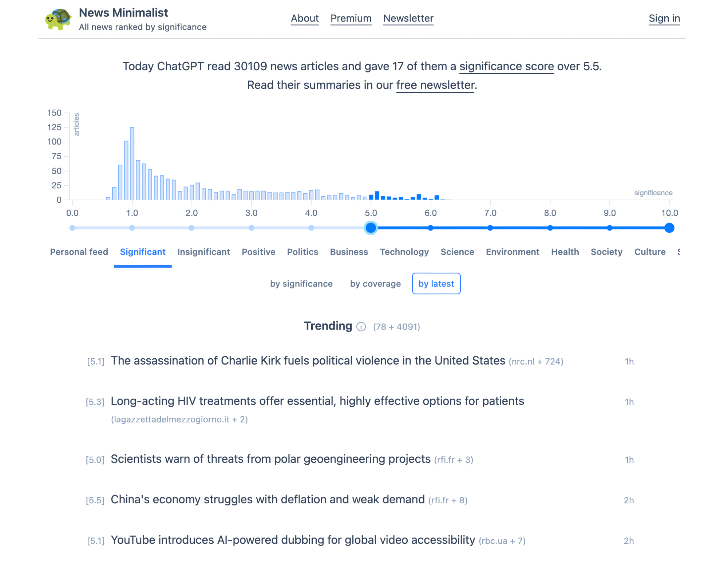Image resolution: width=728 pixels, height=567 pixels.
Task: Open the About page
Action: coord(305,18)
